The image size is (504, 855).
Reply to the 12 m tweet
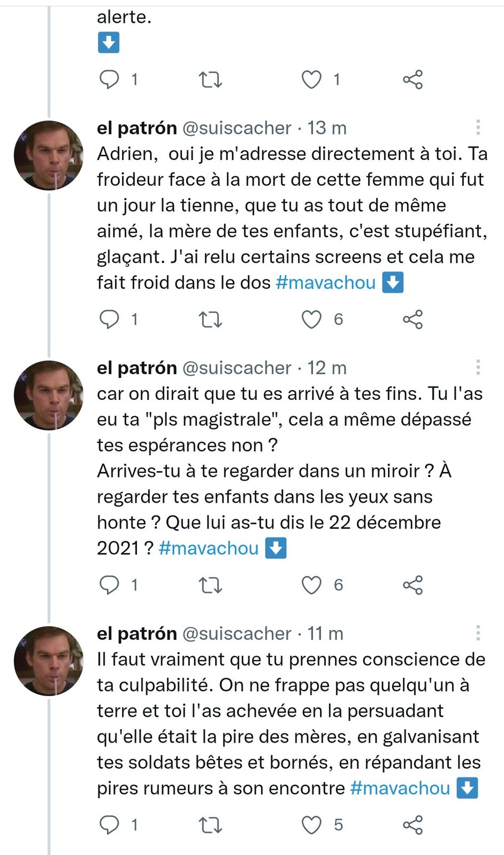click(110, 585)
